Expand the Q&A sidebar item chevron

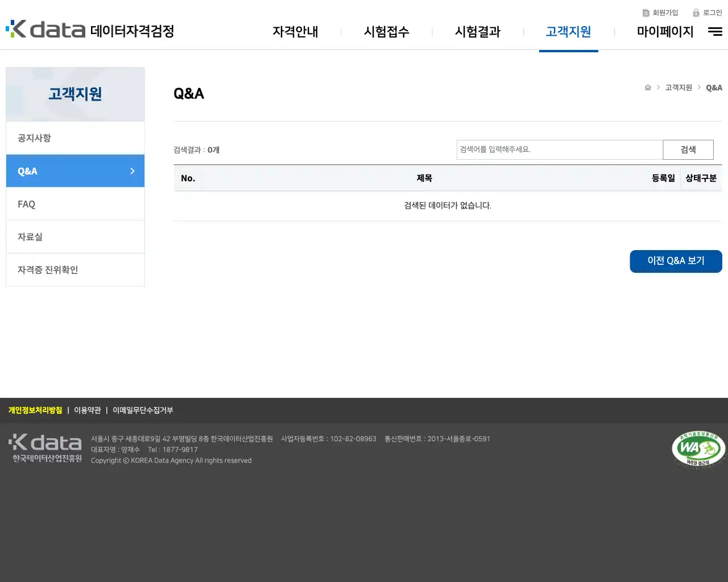point(132,171)
